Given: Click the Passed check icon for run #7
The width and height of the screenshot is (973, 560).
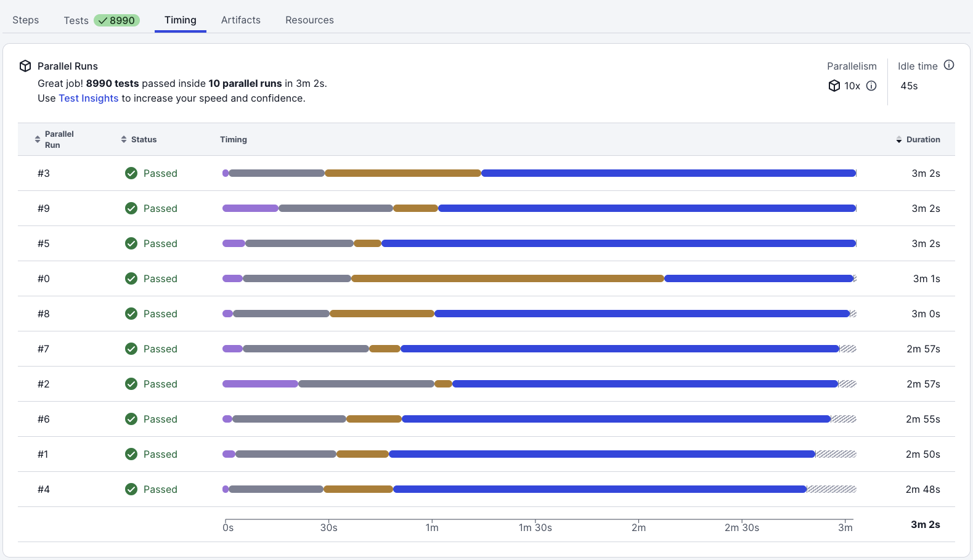Looking at the screenshot, I should (x=131, y=349).
